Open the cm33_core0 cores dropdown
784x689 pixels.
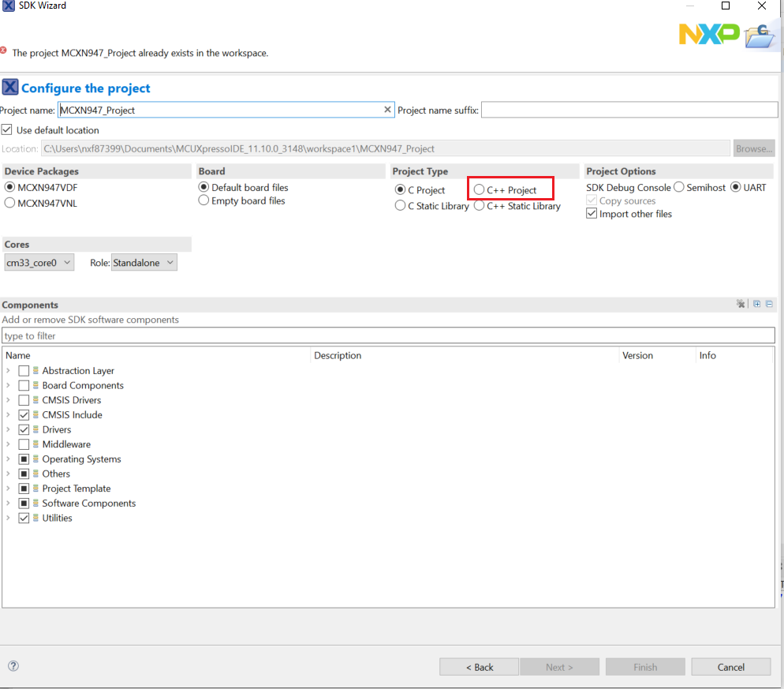39,263
